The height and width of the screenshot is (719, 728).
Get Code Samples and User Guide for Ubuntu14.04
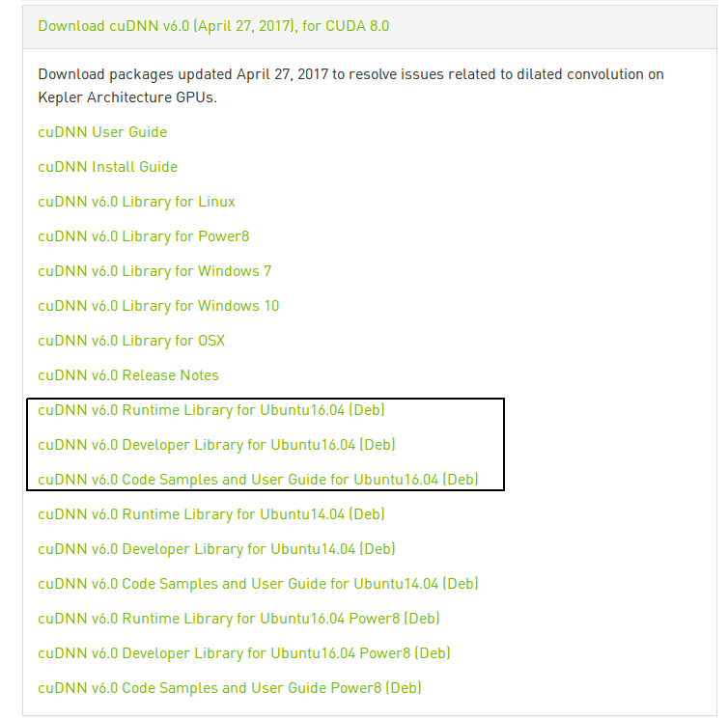(258, 584)
